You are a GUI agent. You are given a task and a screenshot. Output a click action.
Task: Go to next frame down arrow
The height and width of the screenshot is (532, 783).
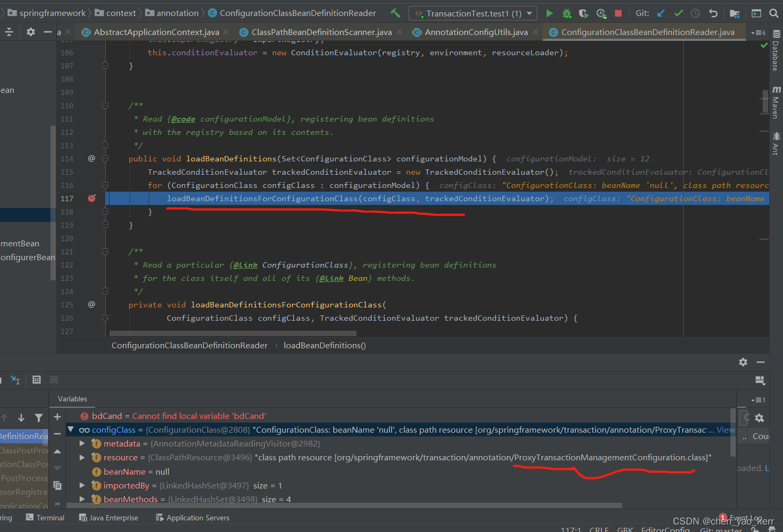click(x=21, y=418)
